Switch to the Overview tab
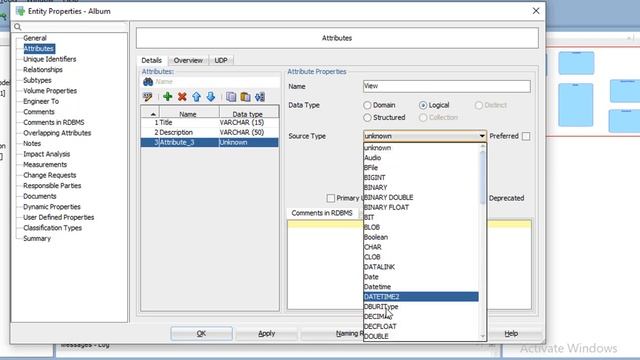 (x=188, y=60)
